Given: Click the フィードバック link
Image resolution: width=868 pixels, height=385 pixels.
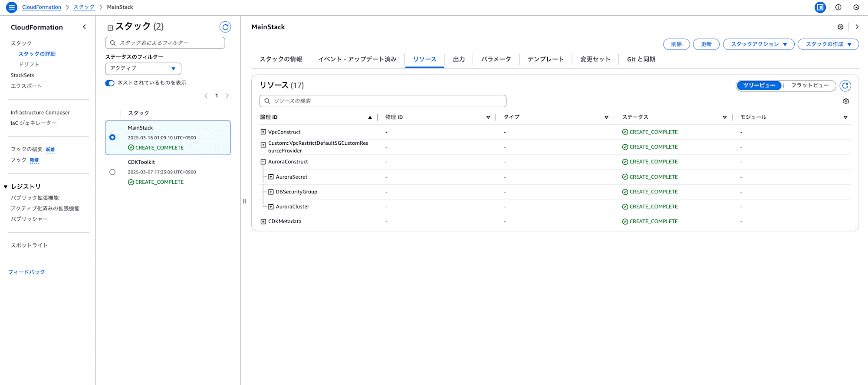Looking at the screenshot, I should (x=26, y=272).
